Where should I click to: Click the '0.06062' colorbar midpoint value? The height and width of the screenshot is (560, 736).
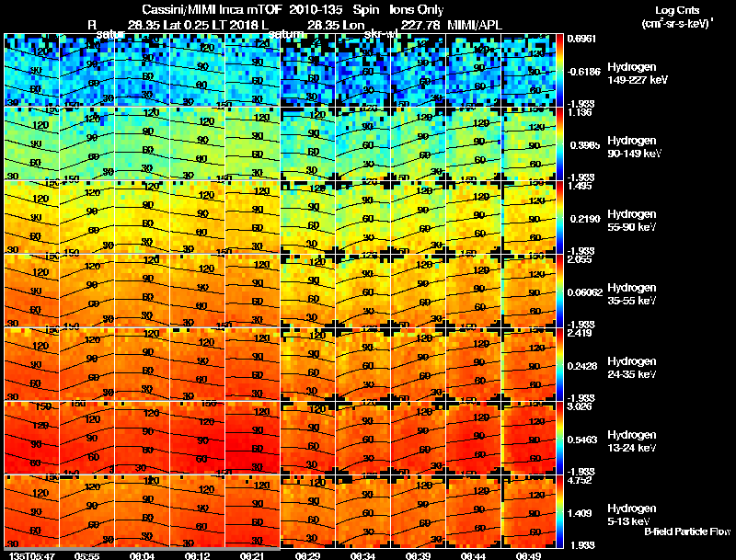pos(584,292)
